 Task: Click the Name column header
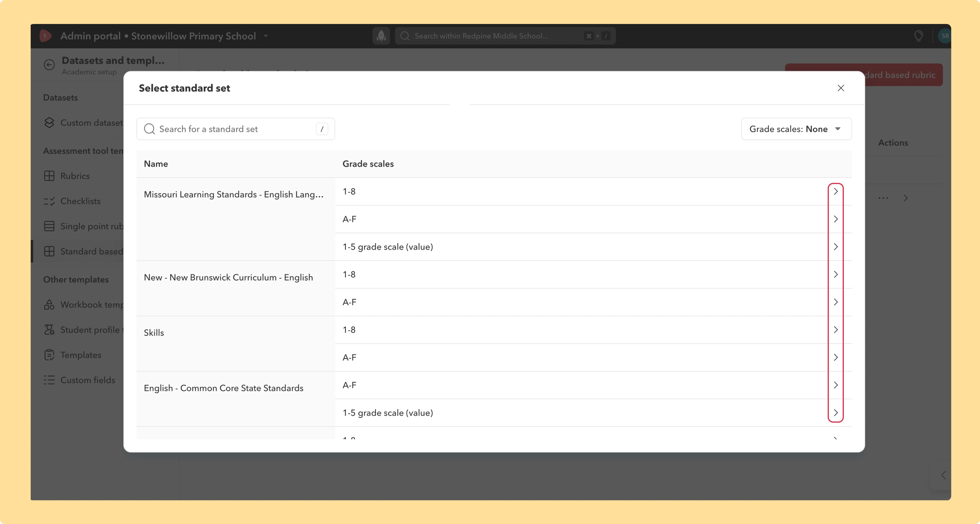pyautogui.click(x=156, y=164)
